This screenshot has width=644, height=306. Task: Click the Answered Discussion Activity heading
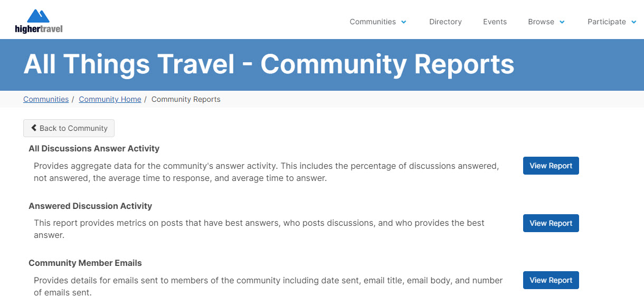tap(90, 206)
